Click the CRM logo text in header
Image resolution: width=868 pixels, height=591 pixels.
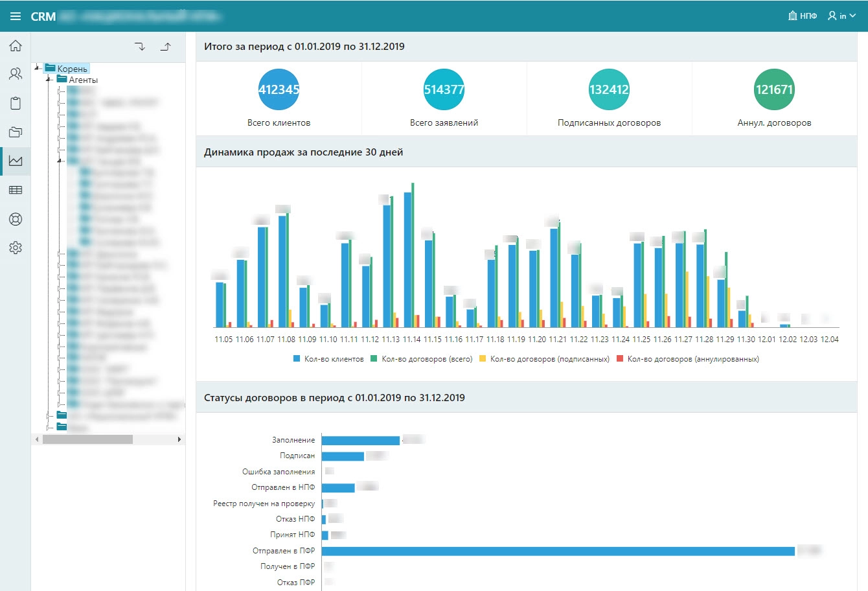[43, 16]
